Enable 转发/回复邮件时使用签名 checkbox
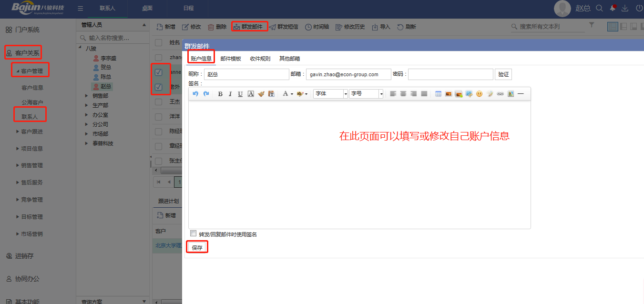The image size is (644, 304). coord(193,233)
